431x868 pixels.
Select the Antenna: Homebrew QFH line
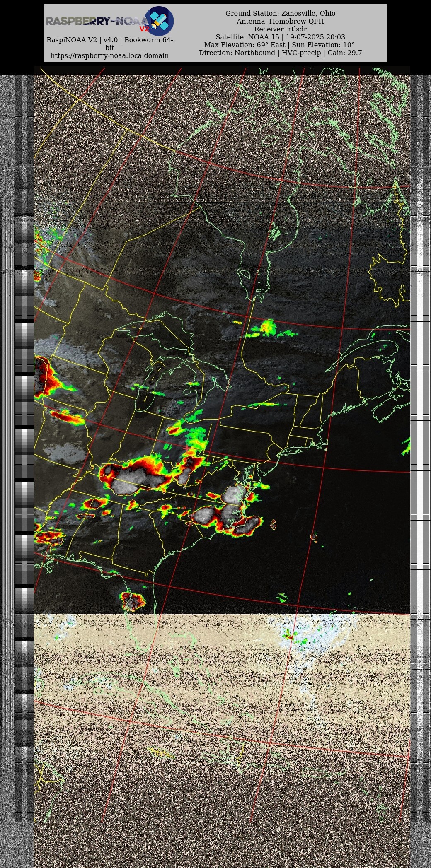[x=280, y=21]
